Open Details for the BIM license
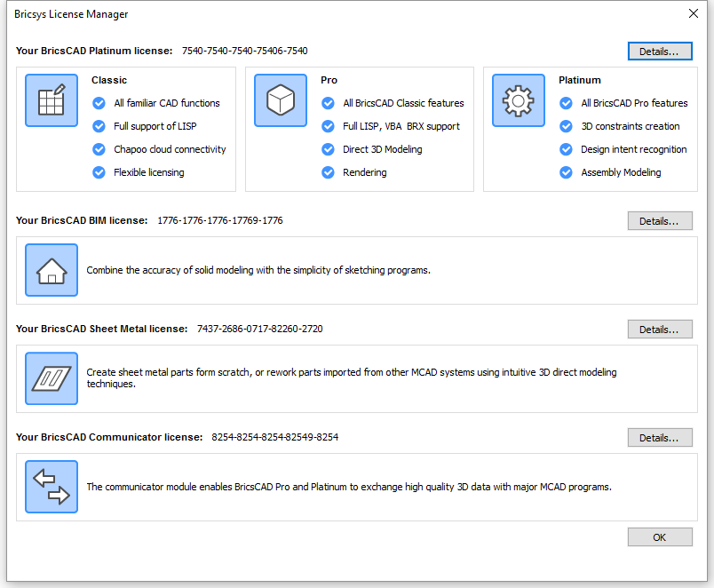The image size is (714, 588). 660,221
